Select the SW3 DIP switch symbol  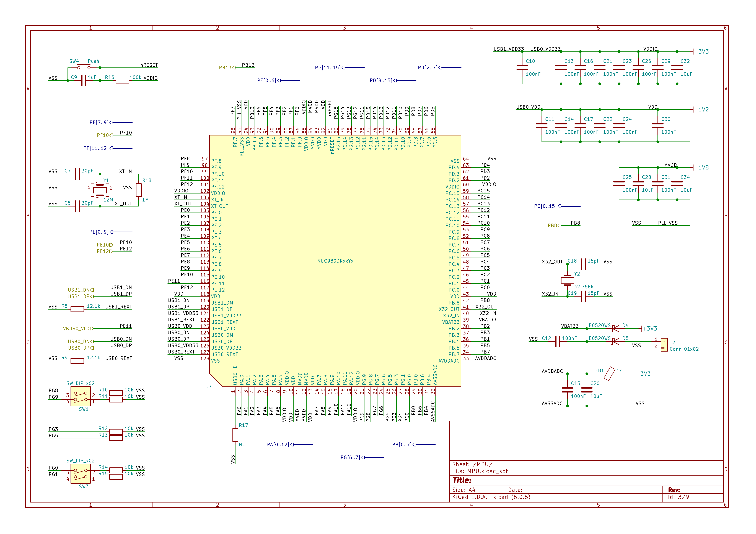coord(81,474)
